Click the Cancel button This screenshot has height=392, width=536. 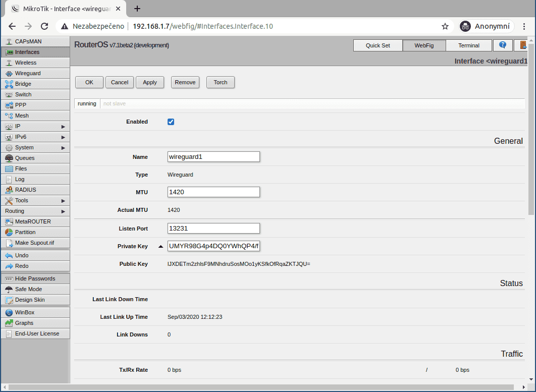(120, 82)
